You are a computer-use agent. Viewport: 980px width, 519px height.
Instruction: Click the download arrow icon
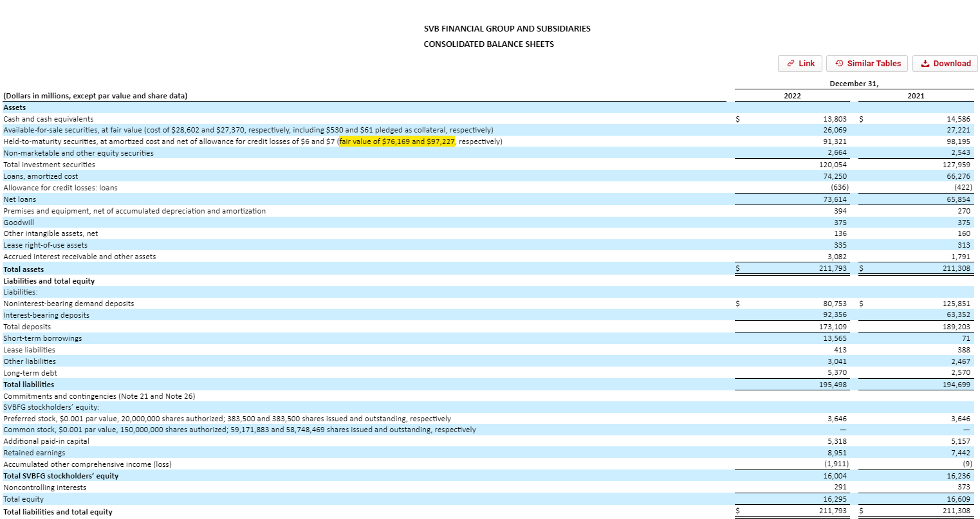pyautogui.click(x=925, y=64)
